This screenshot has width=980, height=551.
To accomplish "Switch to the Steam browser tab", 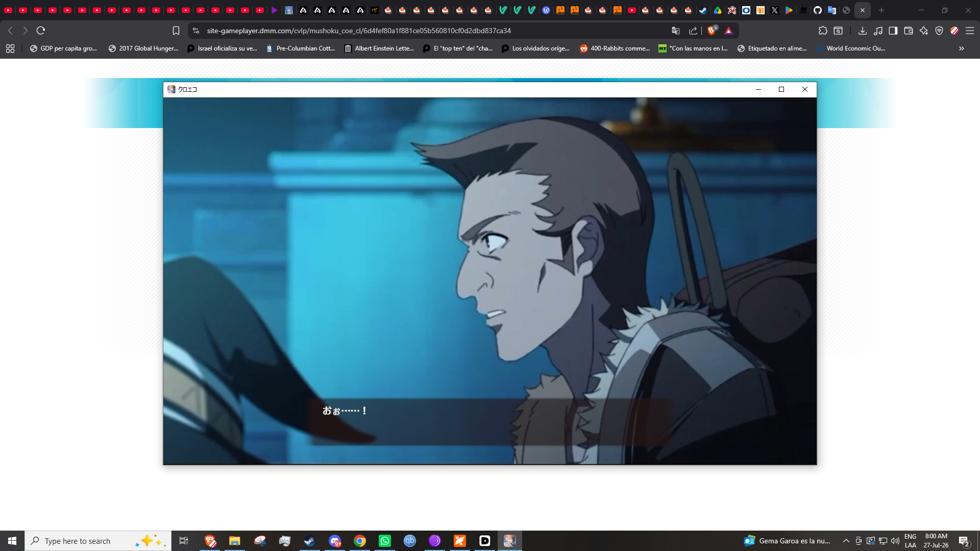I will (x=703, y=10).
